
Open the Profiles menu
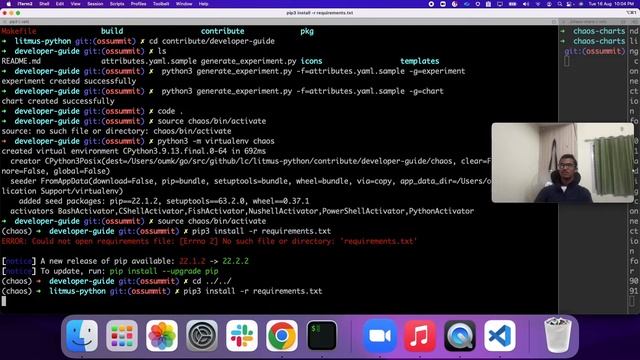coord(138,4)
